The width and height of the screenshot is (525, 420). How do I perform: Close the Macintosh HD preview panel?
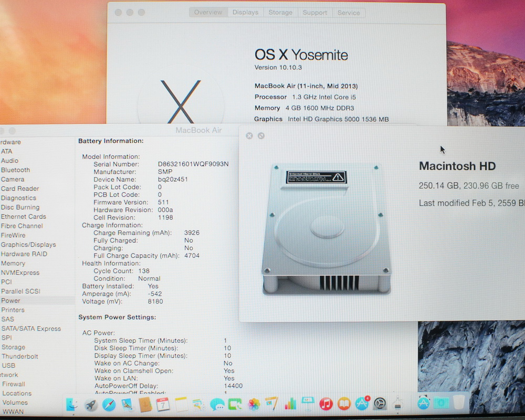pos(249,135)
